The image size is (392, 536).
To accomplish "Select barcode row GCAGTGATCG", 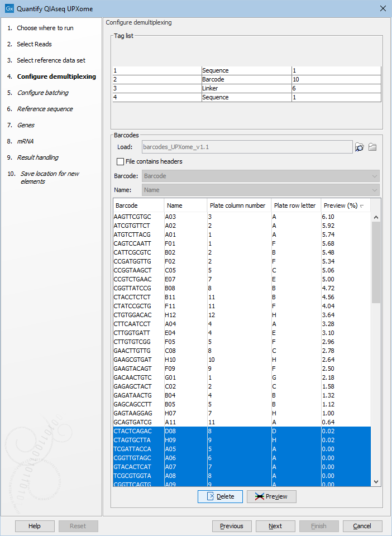I will (242, 422).
